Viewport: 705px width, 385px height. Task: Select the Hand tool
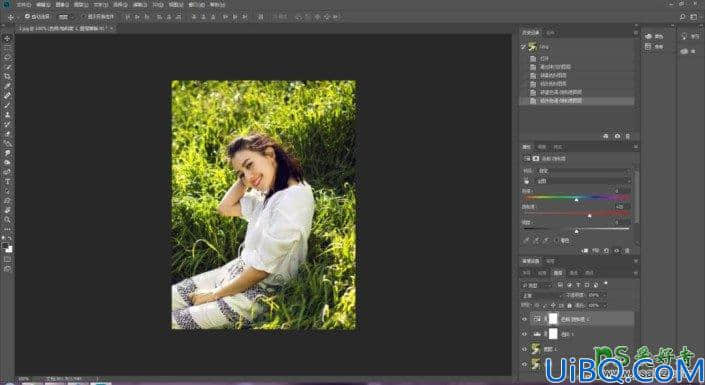tap(7, 210)
